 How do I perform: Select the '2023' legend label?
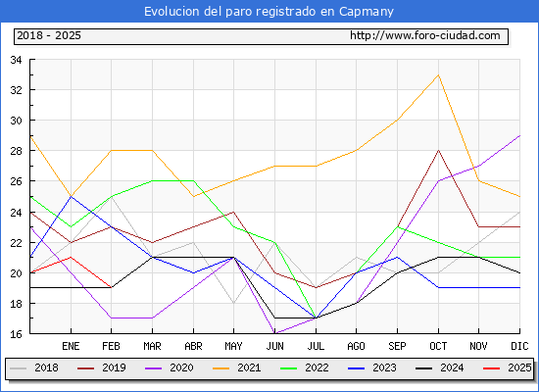coord(385,367)
